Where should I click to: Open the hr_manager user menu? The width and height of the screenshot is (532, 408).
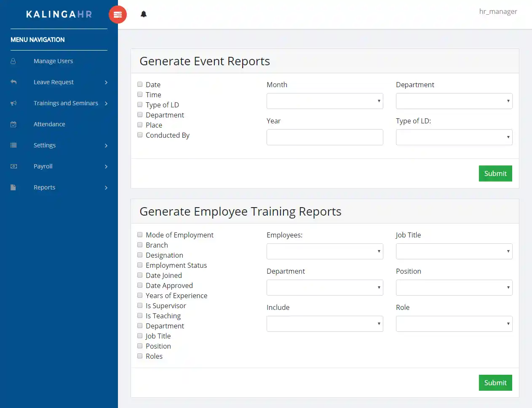coord(498,11)
